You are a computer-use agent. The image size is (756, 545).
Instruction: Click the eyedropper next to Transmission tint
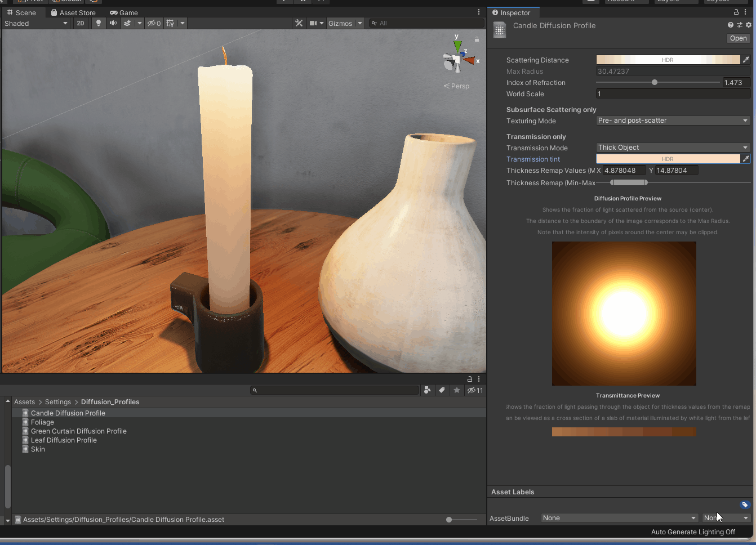(746, 159)
